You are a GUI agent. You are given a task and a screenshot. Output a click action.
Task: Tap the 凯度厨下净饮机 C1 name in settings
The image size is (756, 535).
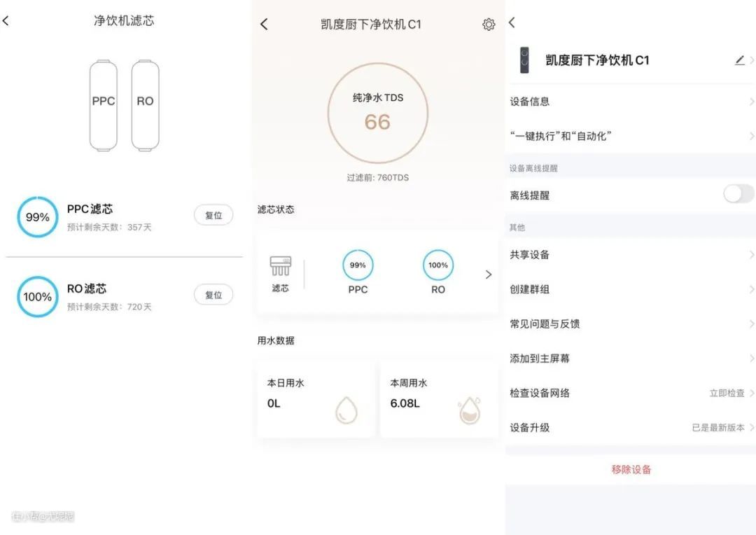coord(597,60)
